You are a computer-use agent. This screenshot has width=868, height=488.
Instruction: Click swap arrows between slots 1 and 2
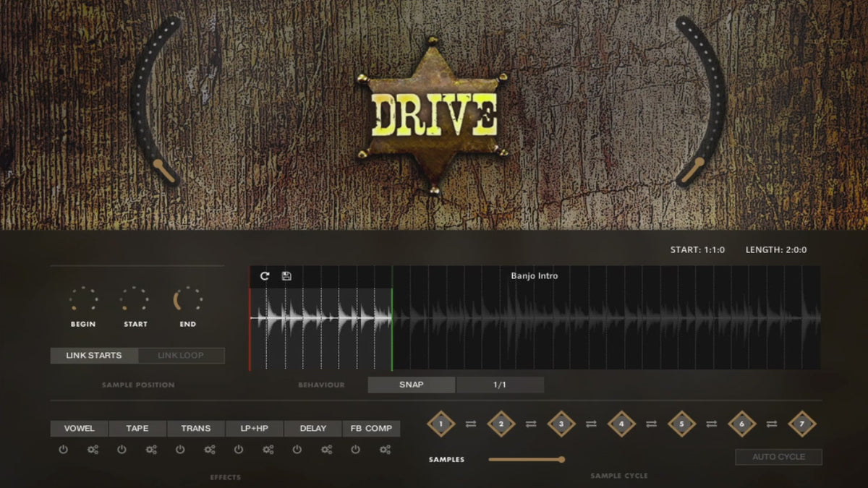[x=471, y=424]
